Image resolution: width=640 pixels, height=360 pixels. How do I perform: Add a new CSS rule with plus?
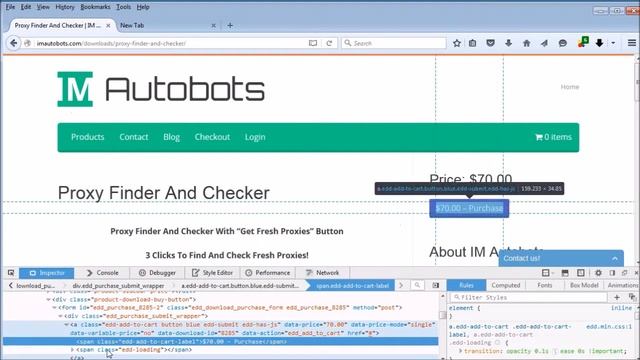(x=617, y=297)
